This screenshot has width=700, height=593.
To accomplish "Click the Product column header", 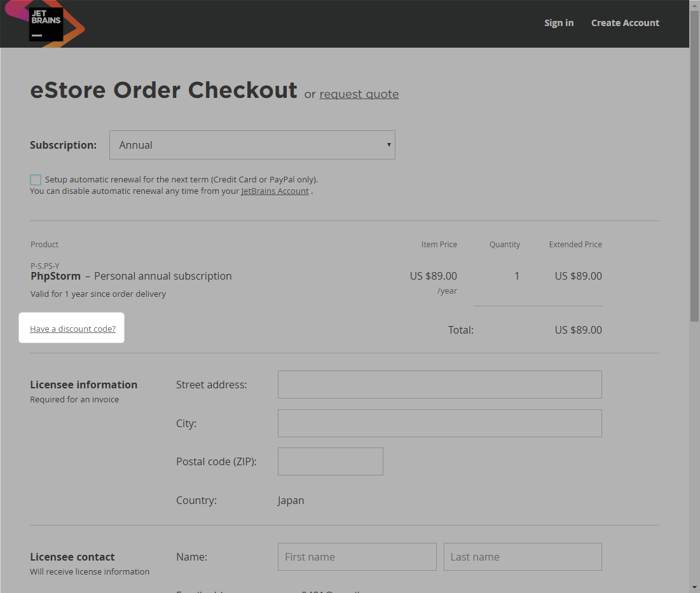I will coord(45,245).
